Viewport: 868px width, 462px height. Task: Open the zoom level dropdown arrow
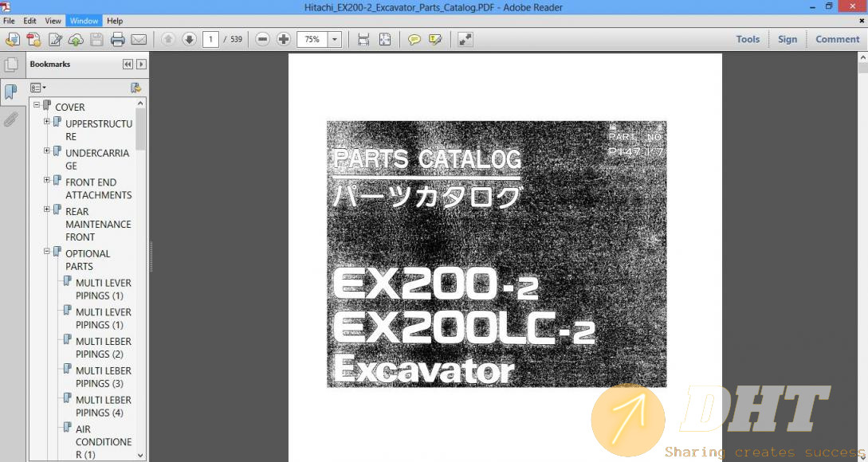[x=334, y=39]
